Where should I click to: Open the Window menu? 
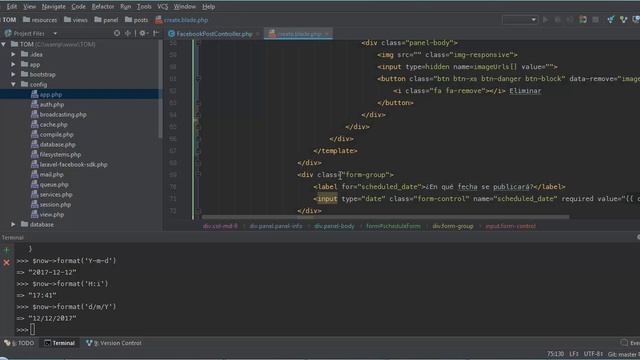pos(184,7)
